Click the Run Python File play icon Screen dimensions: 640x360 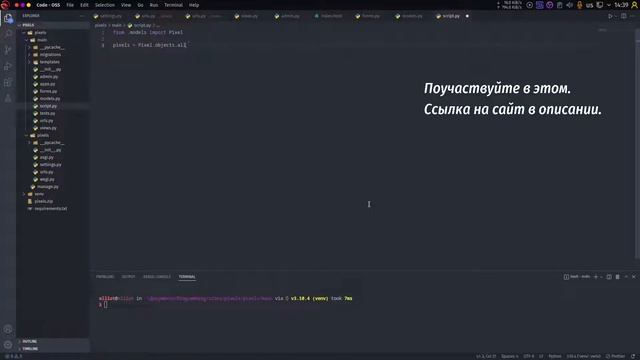(610, 16)
